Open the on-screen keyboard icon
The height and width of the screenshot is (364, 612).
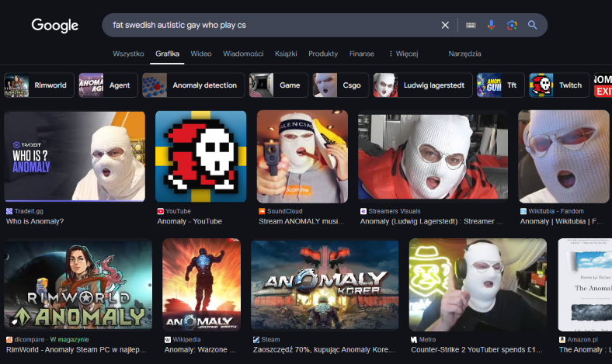tap(471, 26)
